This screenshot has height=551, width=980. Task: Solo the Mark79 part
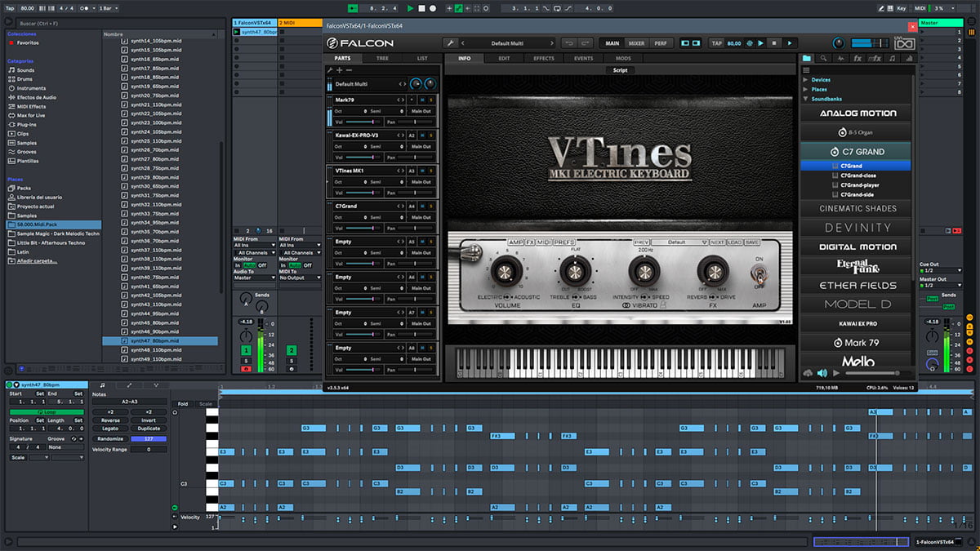(431, 100)
